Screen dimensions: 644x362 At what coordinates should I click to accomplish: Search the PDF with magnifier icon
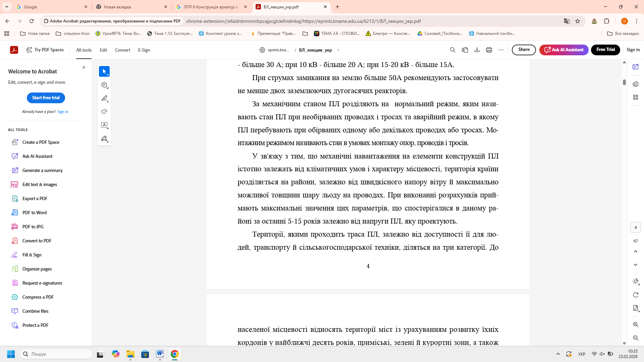(x=452, y=50)
